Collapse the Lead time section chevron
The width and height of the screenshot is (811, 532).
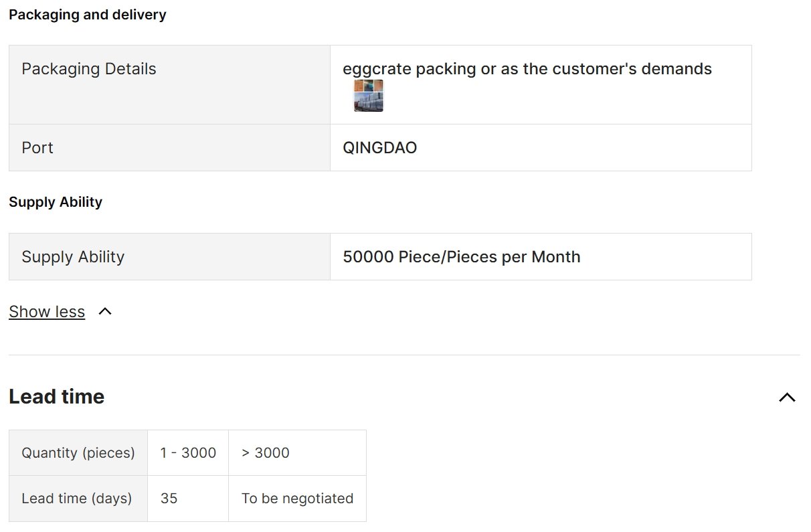(x=787, y=397)
